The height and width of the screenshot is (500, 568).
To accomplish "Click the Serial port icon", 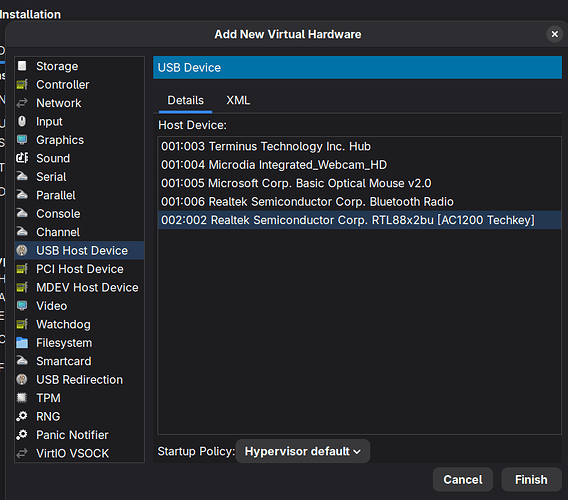I will 22,176.
